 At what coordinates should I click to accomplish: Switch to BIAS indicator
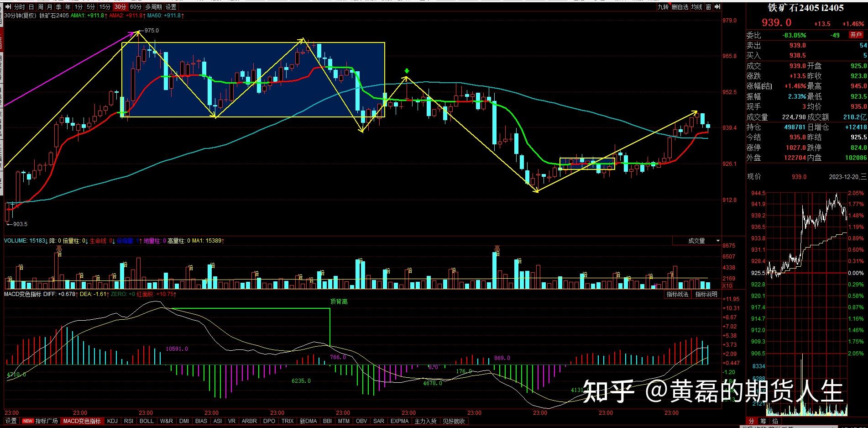201,421
